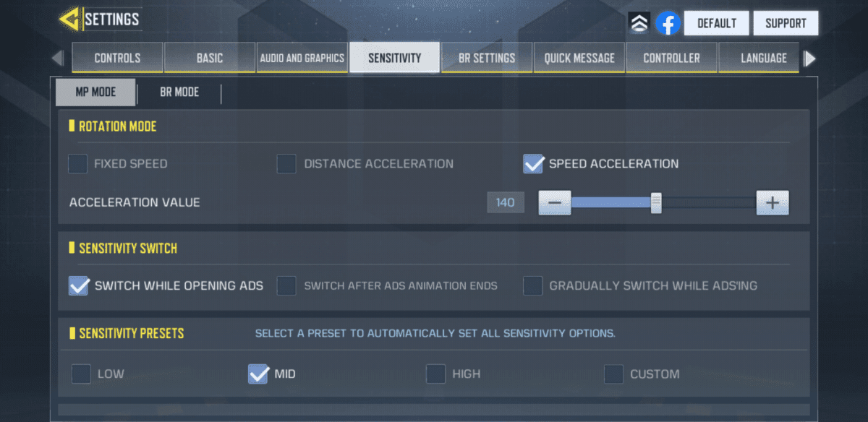This screenshot has height=422, width=868.
Task: Switch to the BR Mode tab
Action: [x=179, y=92]
